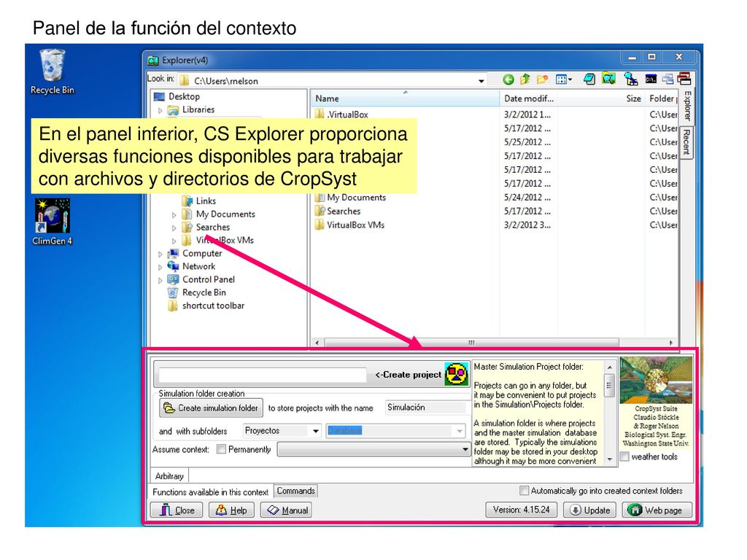Select My Documents in the file list
Screen dimensions: 747x560
pyautogui.click(x=351, y=197)
